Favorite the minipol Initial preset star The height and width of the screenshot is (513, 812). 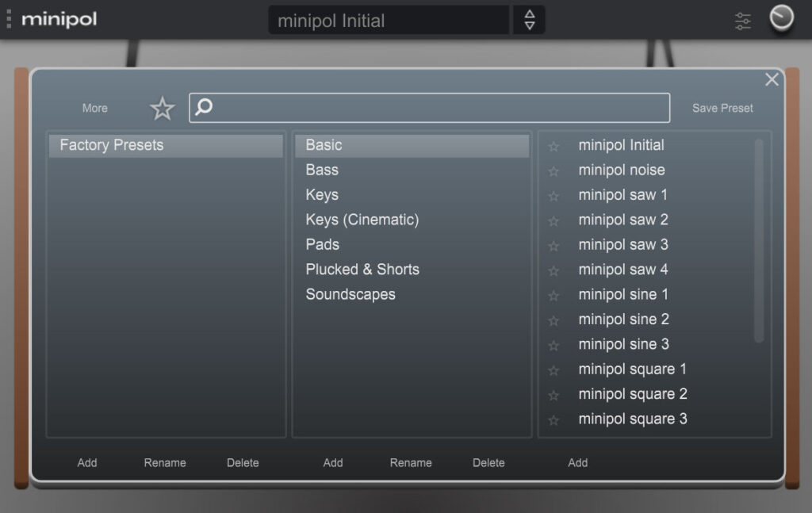point(553,145)
